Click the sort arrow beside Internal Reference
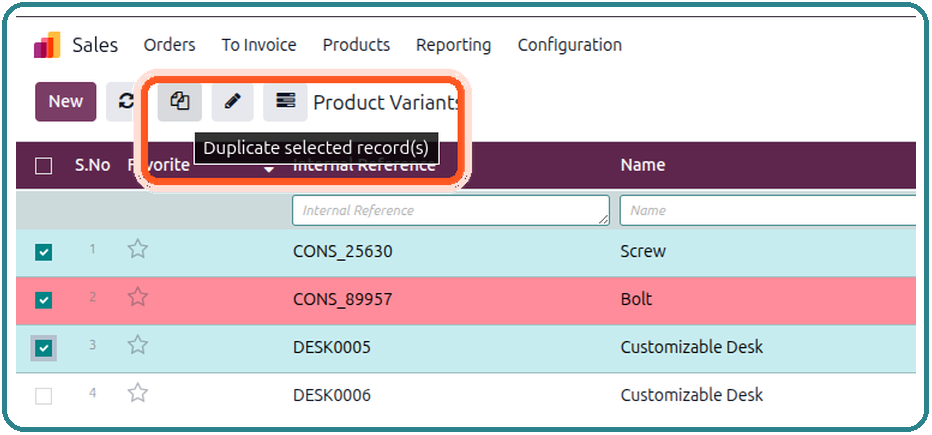The height and width of the screenshot is (435, 932). coord(269,169)
